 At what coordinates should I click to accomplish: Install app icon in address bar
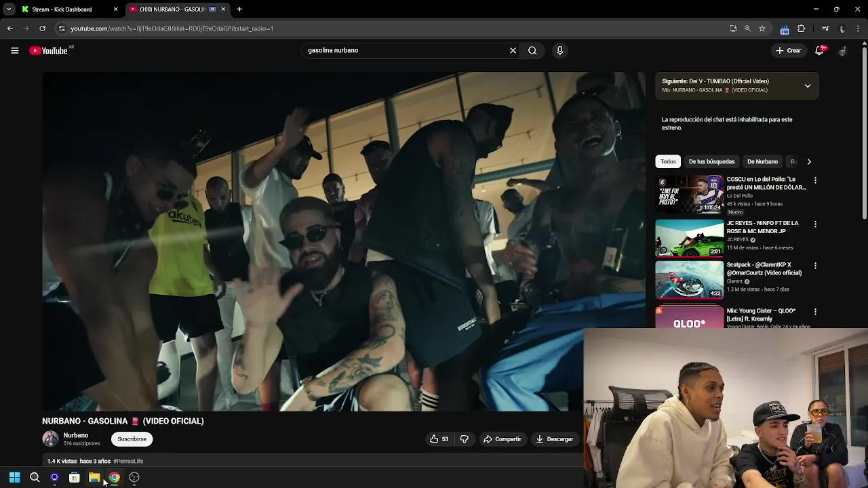point(733,28)
